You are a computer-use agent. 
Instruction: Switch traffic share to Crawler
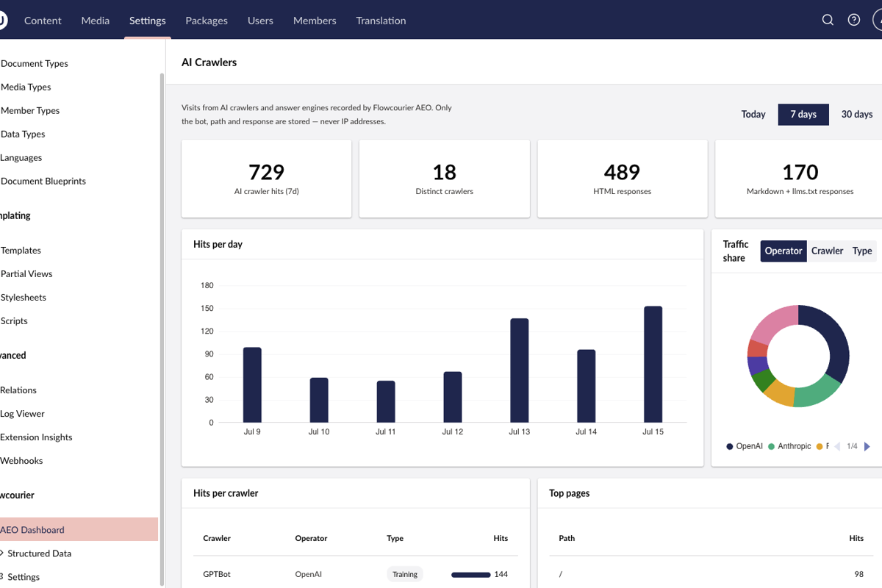827,251
